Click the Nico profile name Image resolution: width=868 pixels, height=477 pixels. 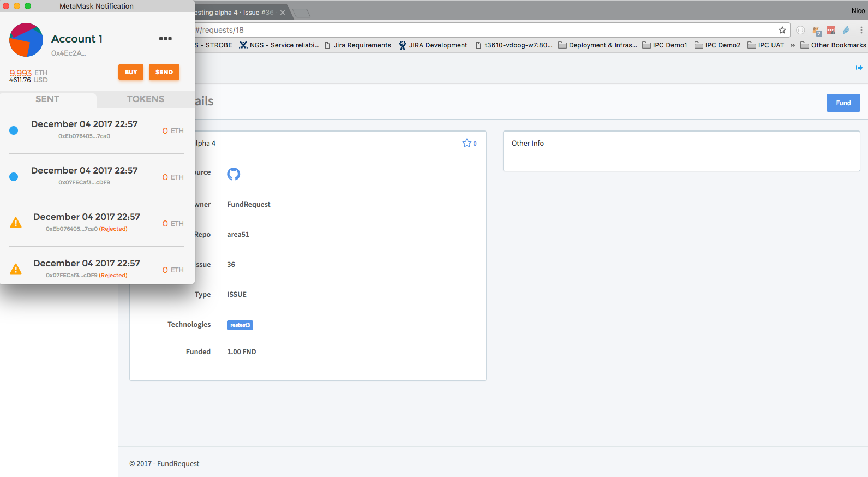point(858,11)
